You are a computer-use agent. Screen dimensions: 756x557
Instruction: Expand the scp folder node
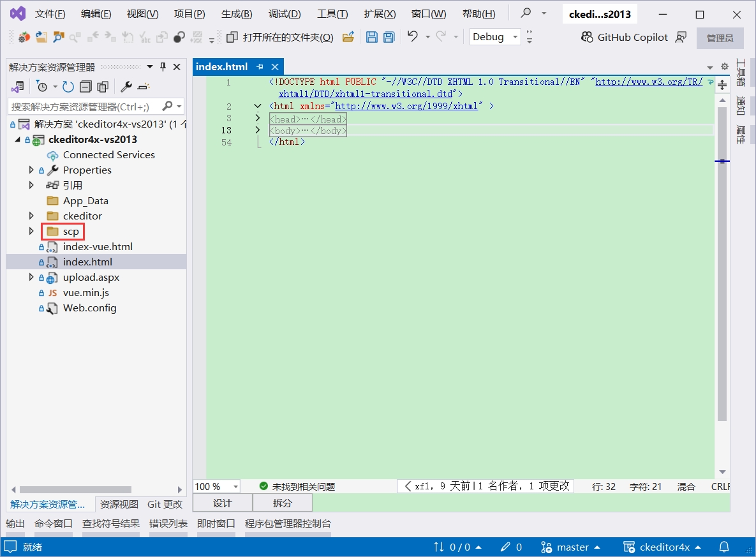[x=31, y=231]
